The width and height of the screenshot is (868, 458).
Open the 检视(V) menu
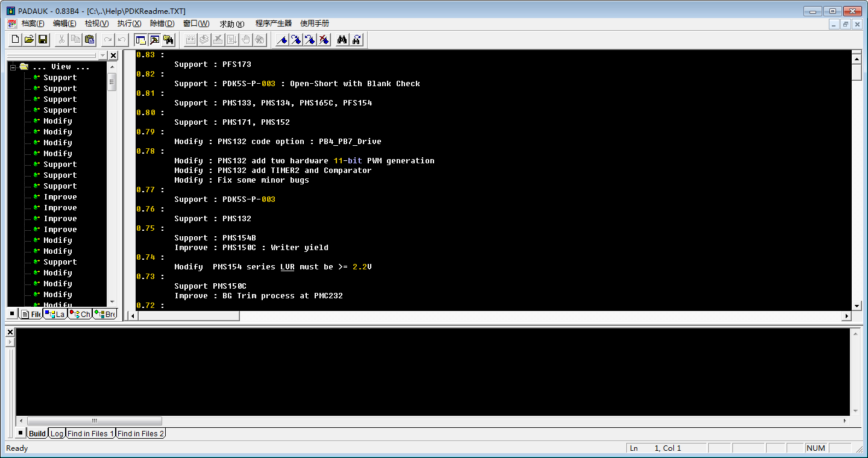(97, 24)
